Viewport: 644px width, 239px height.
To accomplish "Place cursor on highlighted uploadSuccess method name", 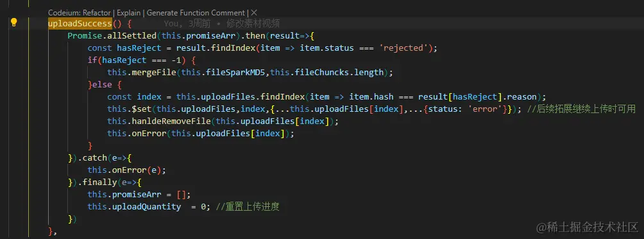I will [80, 23].
